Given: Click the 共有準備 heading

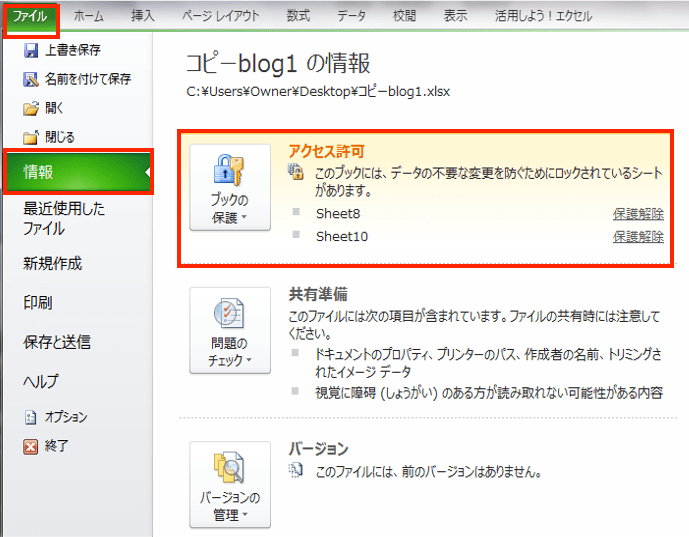Looking at the screenshot, I should pyautogui.click(x=318, y=294).
